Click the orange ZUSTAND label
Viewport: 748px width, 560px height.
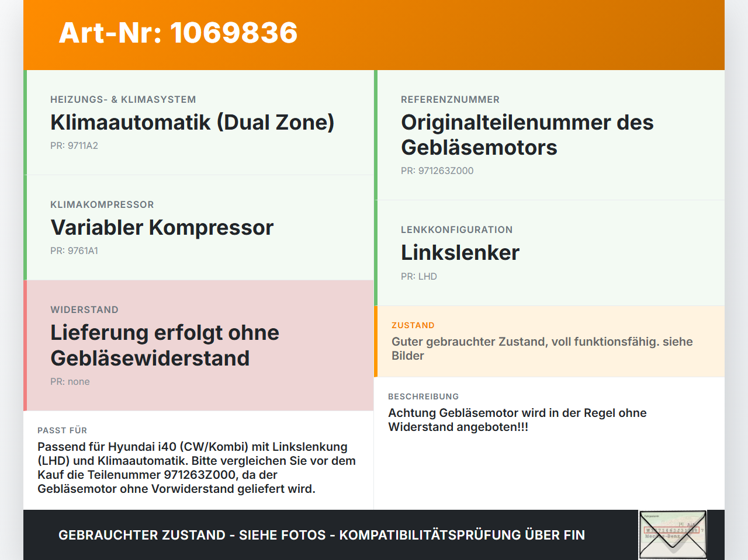tap(413, 325)
